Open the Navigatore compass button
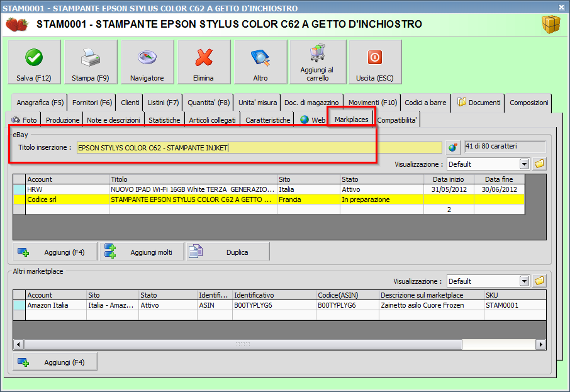Viewport: 570px width, 392px height. (x=147, y=62)
